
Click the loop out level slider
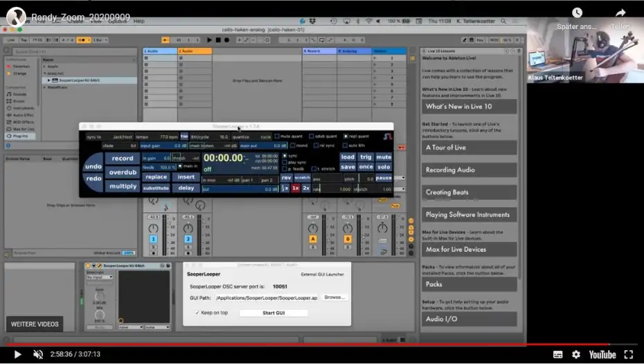(240, 189)
